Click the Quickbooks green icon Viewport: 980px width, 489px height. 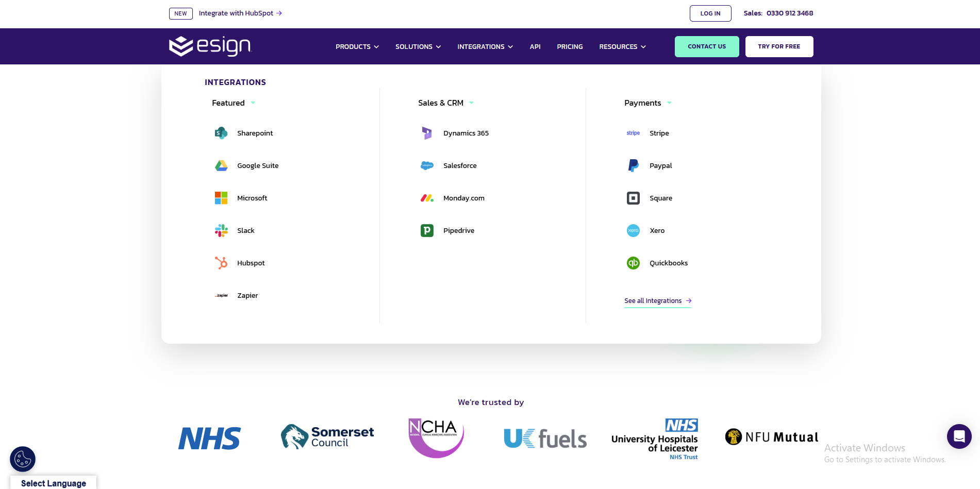[633, 263]
